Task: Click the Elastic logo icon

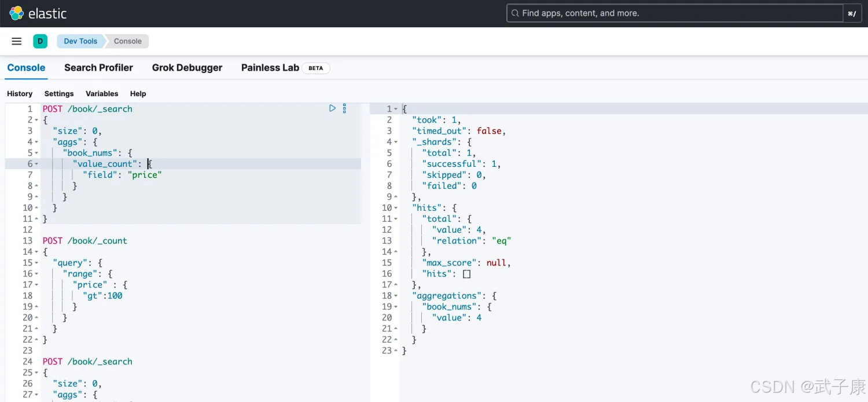Action: tap(17, 13)
